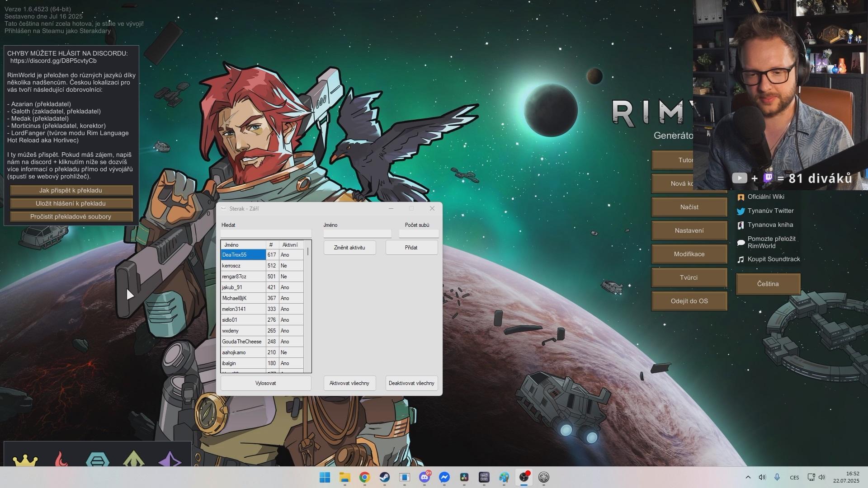868x488 pixels.
Task: Click Aktivovat všechny button
Action: [x=349, y=383]
